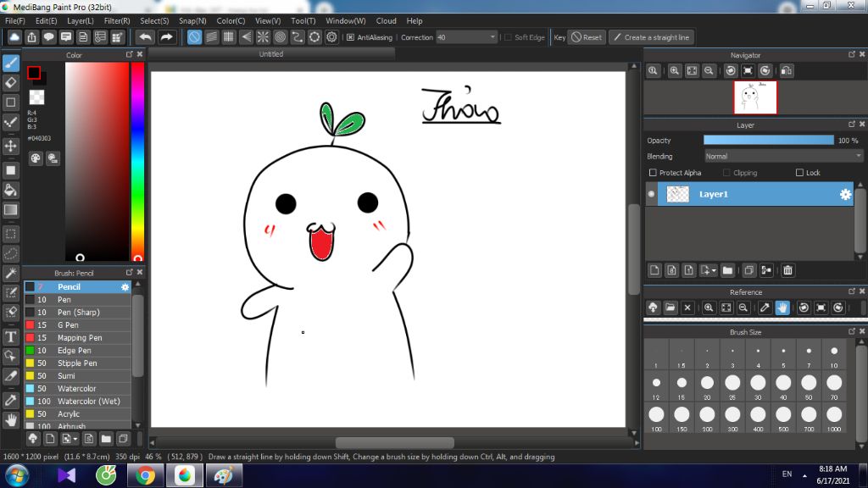The width and height of the screenshot is (868, 488).
Task: Click the cloud save icon in toolbar
Action: tap(14, 37)
